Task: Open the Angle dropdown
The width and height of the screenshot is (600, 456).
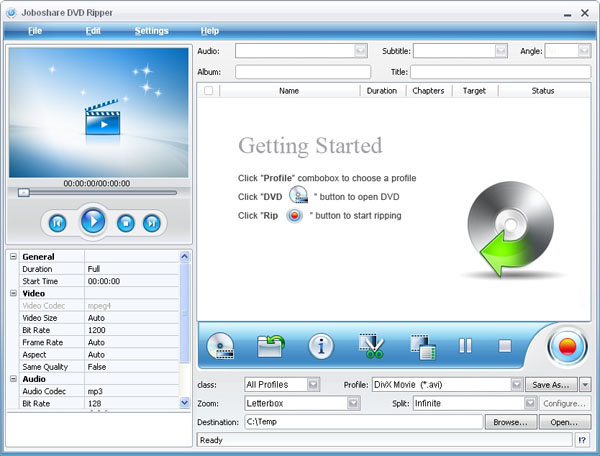Action: tap(584, 50)
